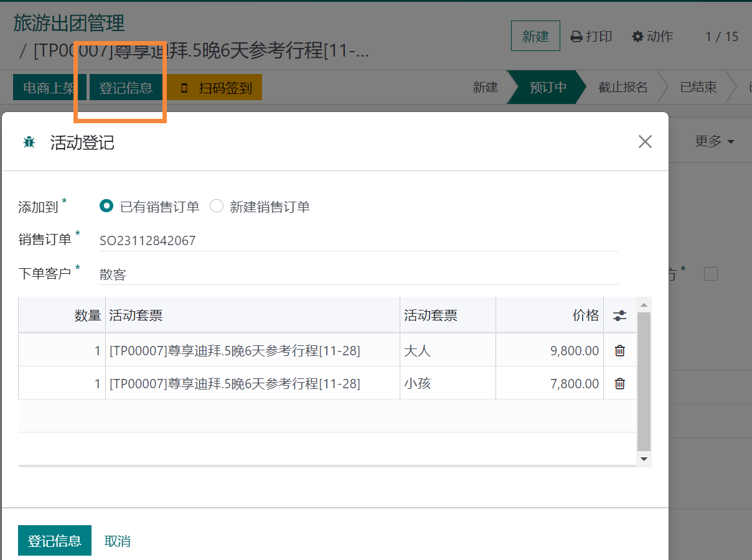
Task: Open the 销售订单 field SO23112842067
Action: (x=359, y=240)
